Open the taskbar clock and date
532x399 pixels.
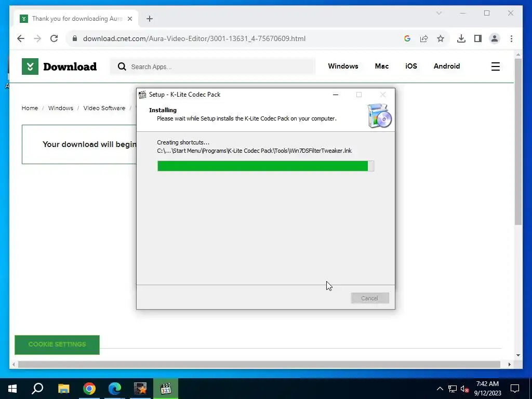point(487,389)
